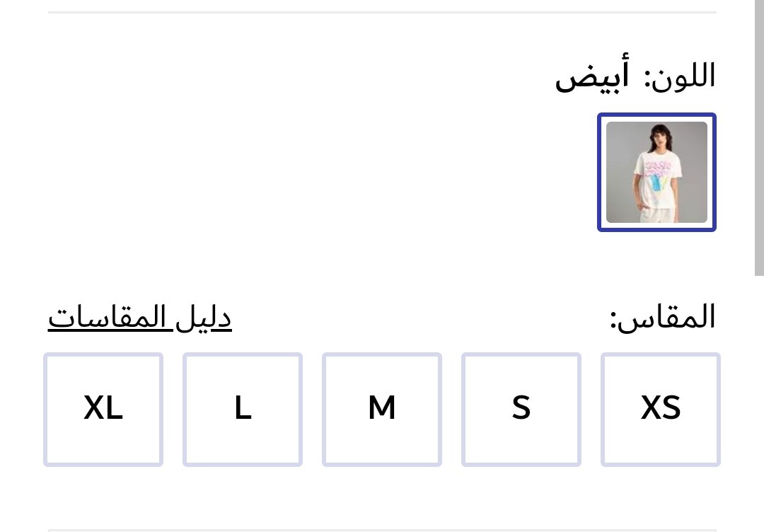
Task: Click the T-shirt model thumbnail
Action: tap(656, 172)
